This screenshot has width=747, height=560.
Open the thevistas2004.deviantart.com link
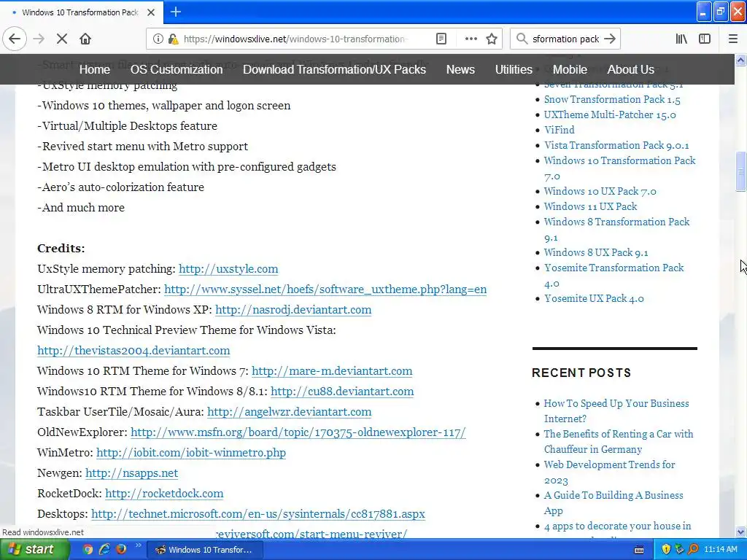[x=133, y=351]
